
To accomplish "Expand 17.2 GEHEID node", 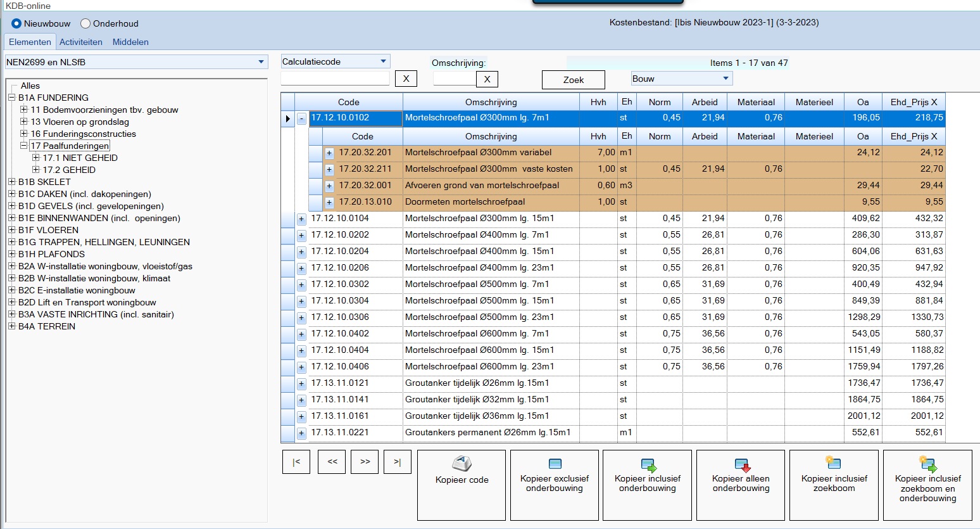I will click(35, 170).
